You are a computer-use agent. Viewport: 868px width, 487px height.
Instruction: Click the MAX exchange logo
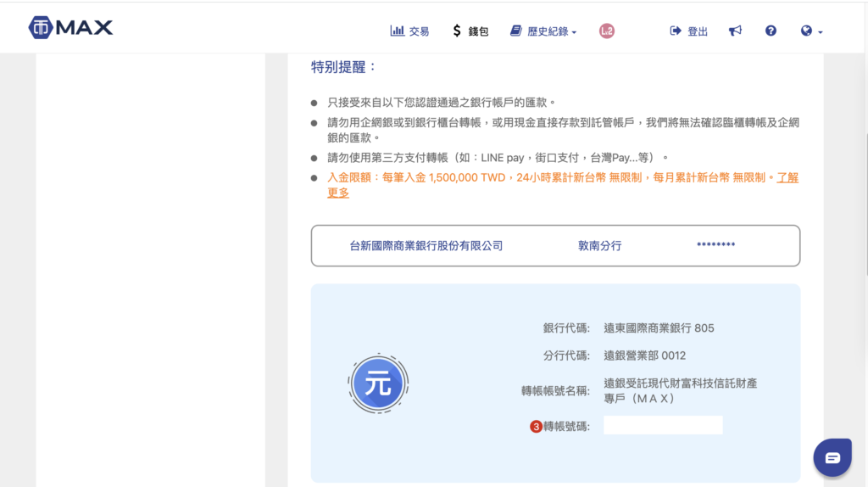70,27
